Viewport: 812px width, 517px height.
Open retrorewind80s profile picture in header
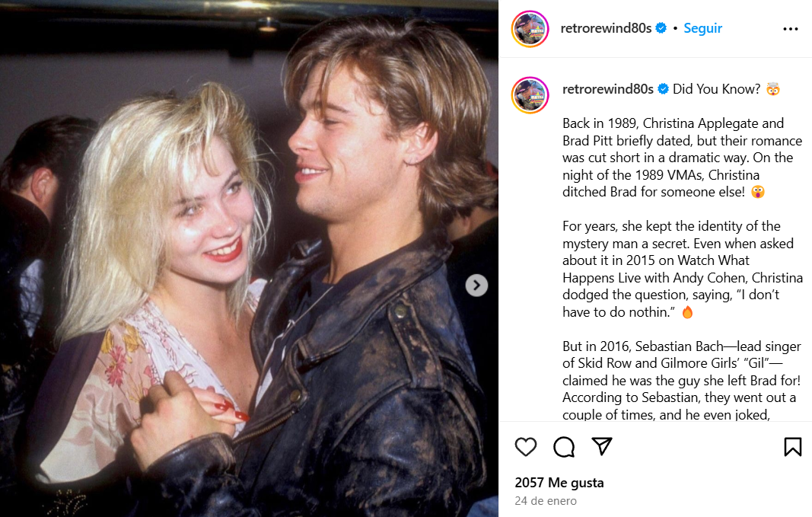pyautogui.click(x=530, y=29)
